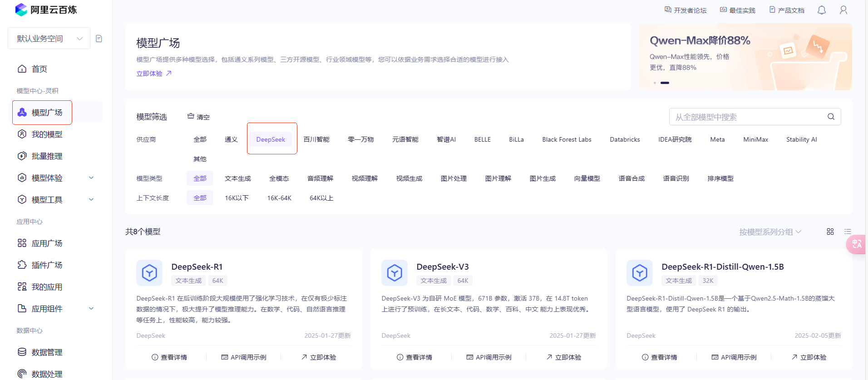Select 全部 in the provider row
The width and height of the screenshot is (868, 380).
click(x=200, y=139)
